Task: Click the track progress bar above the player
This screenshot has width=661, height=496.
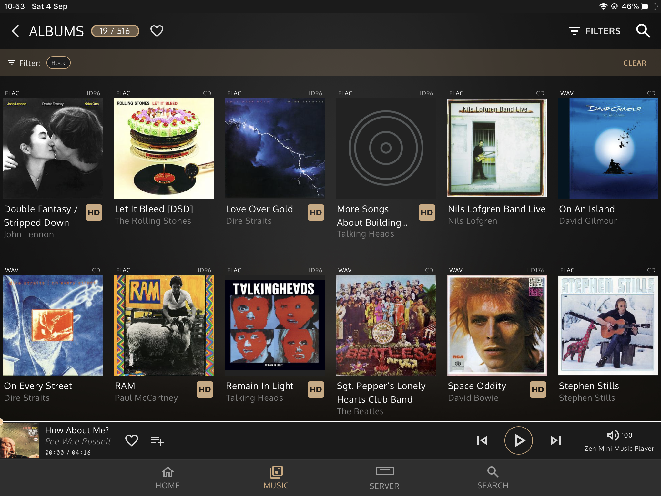Action: pyautogui.click(x=330, y=421)
